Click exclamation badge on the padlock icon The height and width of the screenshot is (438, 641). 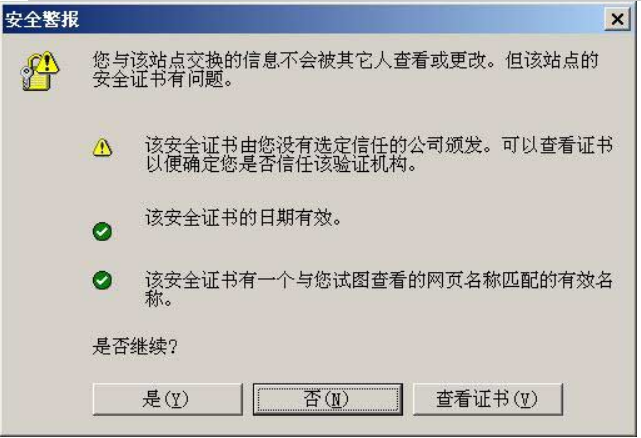49,62
